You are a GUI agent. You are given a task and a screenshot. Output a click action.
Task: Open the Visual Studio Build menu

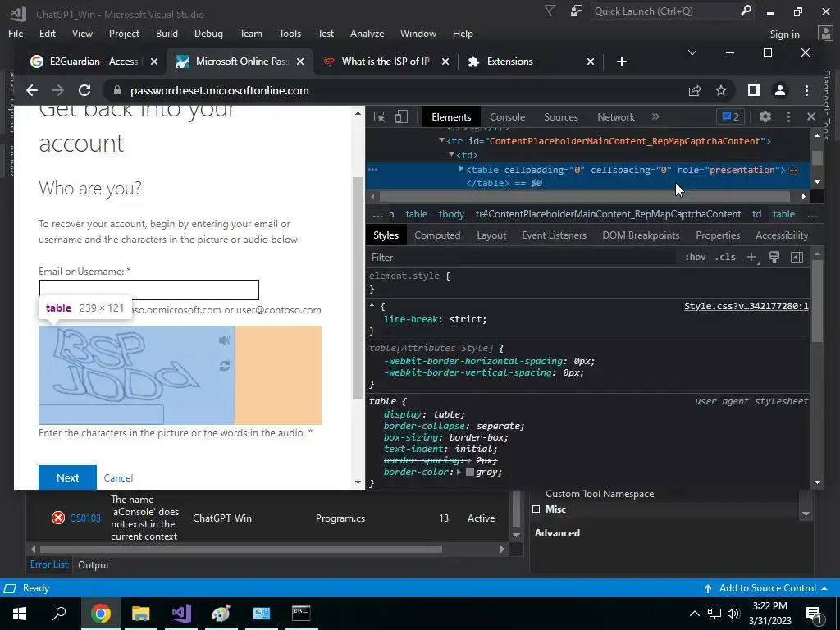click(x=167, y=33)
